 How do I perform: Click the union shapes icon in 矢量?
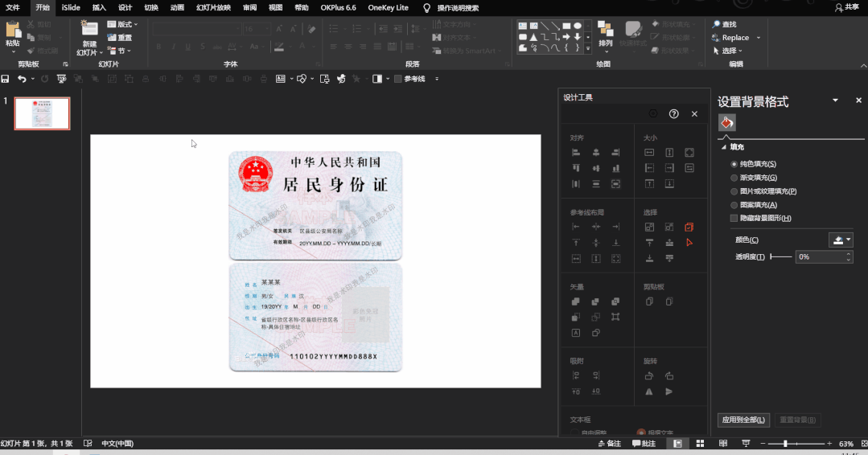click(x=576, y=301)
